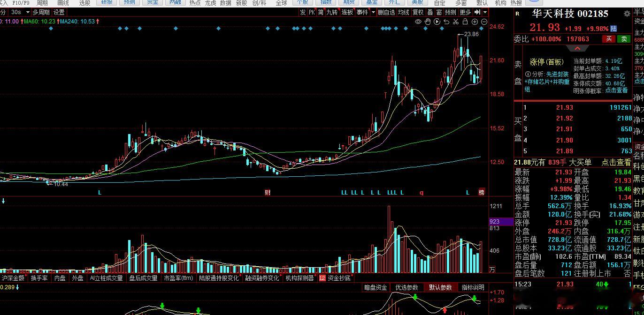Open the 全球 global menu
The height and width of the screenshot is (315, 644).
pos(281,3)
